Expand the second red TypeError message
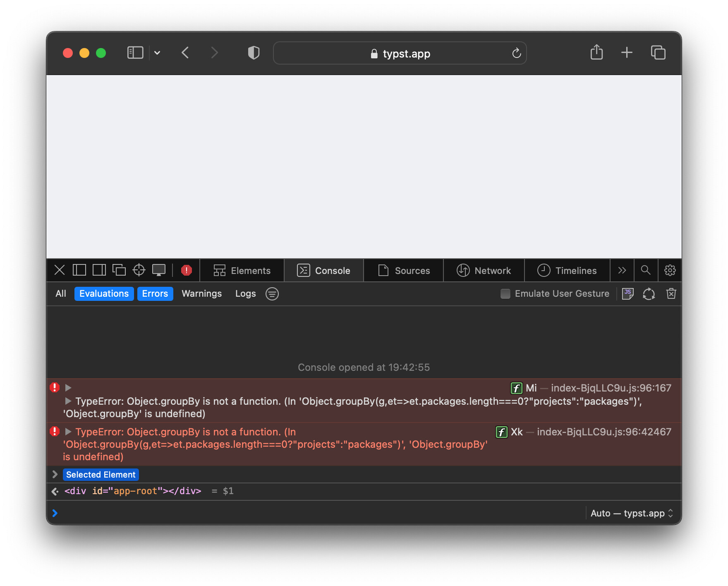The image size is (728, 586). [68, 432]
